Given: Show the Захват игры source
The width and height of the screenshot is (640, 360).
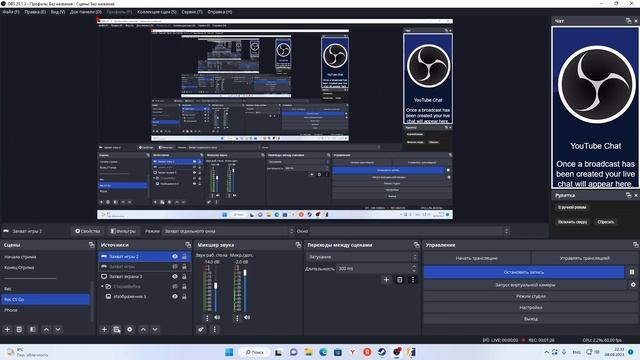Looking at the screenshot, I should 175,266.
